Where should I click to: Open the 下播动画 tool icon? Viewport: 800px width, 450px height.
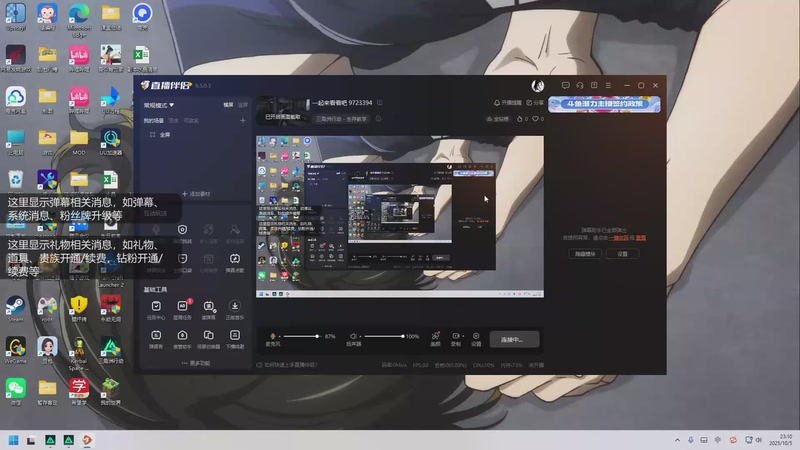(x=235, y=339)
